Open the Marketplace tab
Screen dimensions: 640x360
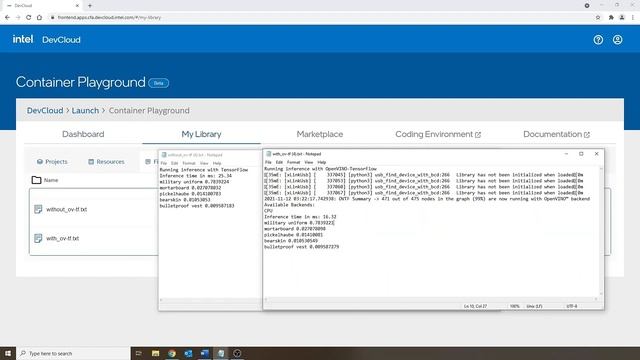pyautogui.click(x=320, y=134)
